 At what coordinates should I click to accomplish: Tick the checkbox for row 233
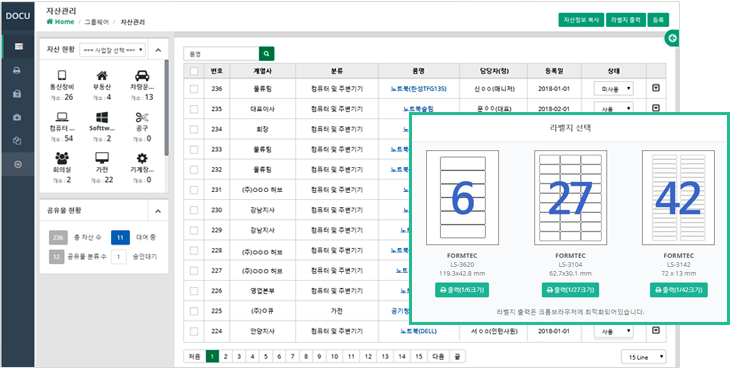pyautogui.click(x=194, y=149)
